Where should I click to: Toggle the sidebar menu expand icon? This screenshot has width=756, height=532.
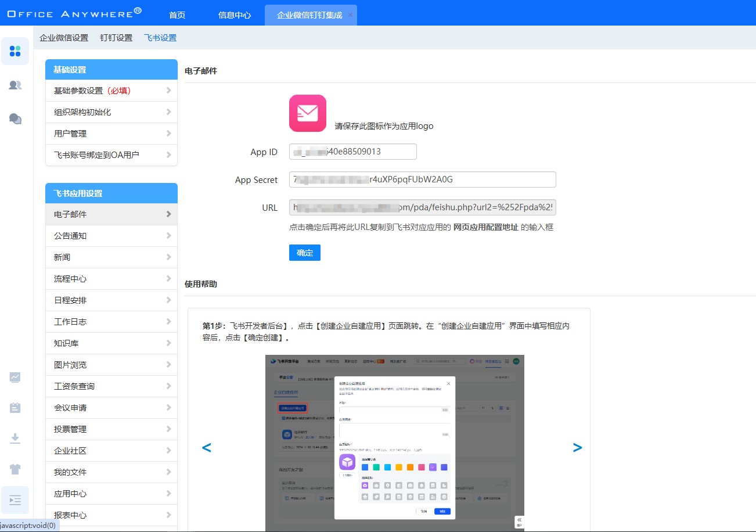tap(15, 500)
